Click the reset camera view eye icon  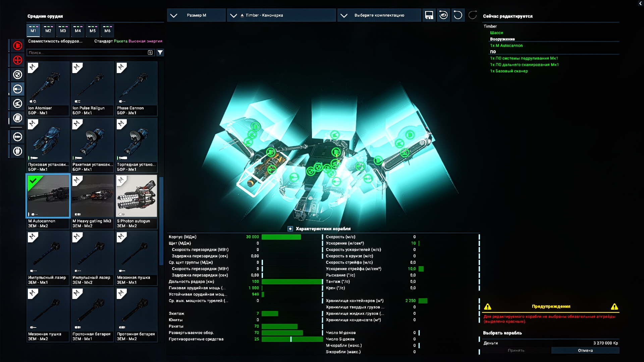443,15
